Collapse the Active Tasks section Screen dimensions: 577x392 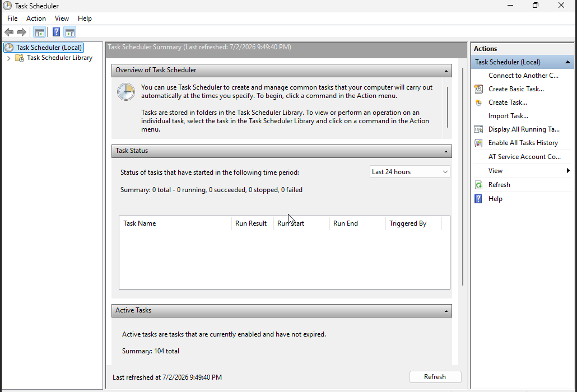tap(446, 311)
